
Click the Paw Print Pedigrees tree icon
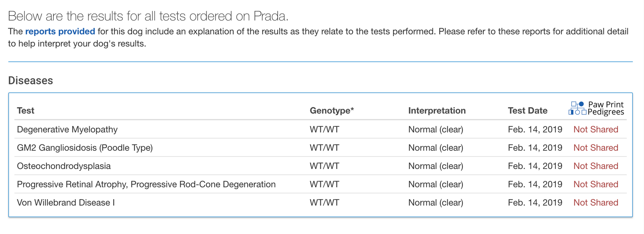coord(577,108)
